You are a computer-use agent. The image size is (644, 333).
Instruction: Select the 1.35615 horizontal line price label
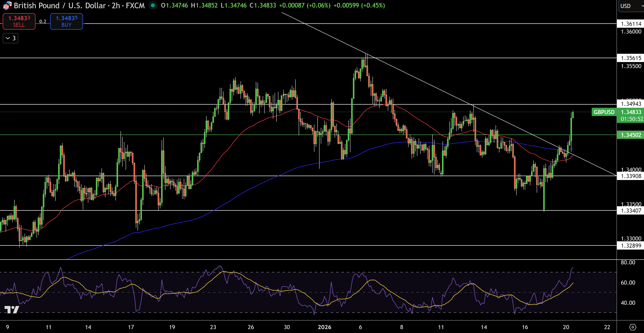click(x=631, y=58)
